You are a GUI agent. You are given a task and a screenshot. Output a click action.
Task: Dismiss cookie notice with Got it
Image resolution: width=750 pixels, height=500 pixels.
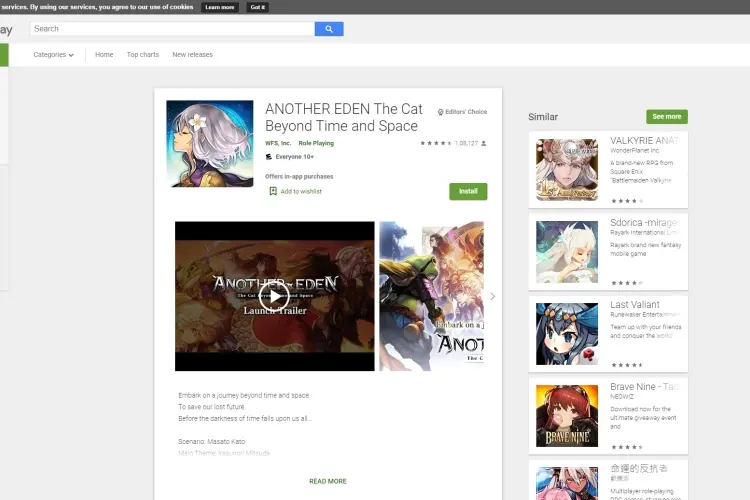[257, 7]
